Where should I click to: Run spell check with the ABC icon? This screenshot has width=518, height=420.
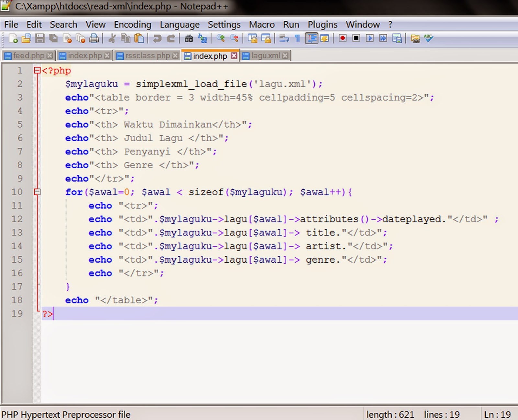[428, 38]
